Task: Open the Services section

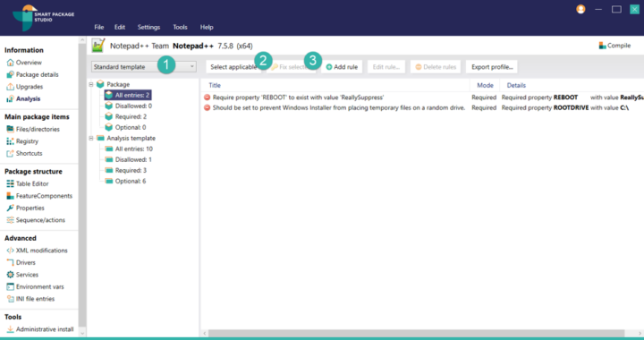Action: [x=22, y=275]
